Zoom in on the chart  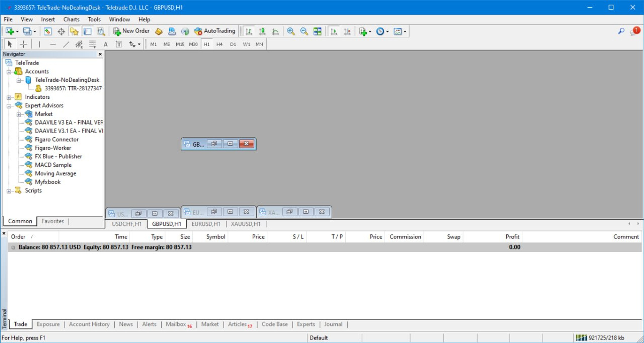[x=291, y=31]
